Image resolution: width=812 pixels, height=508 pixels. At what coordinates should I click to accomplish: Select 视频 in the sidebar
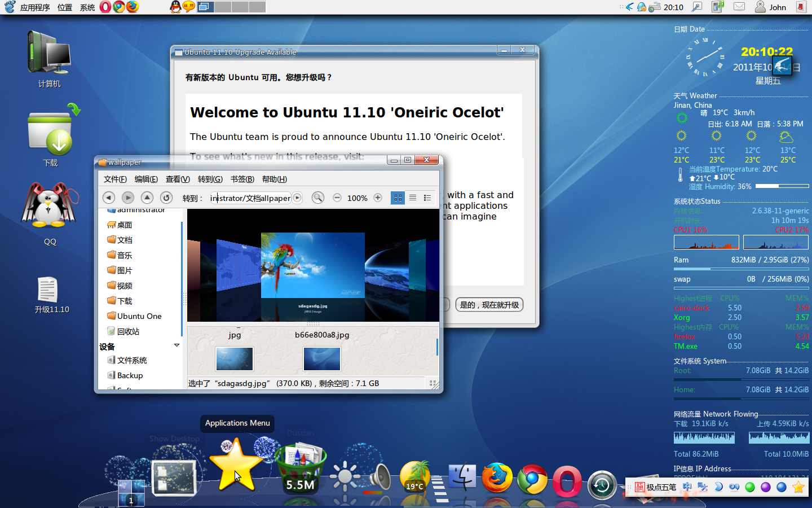pos(120,286)
